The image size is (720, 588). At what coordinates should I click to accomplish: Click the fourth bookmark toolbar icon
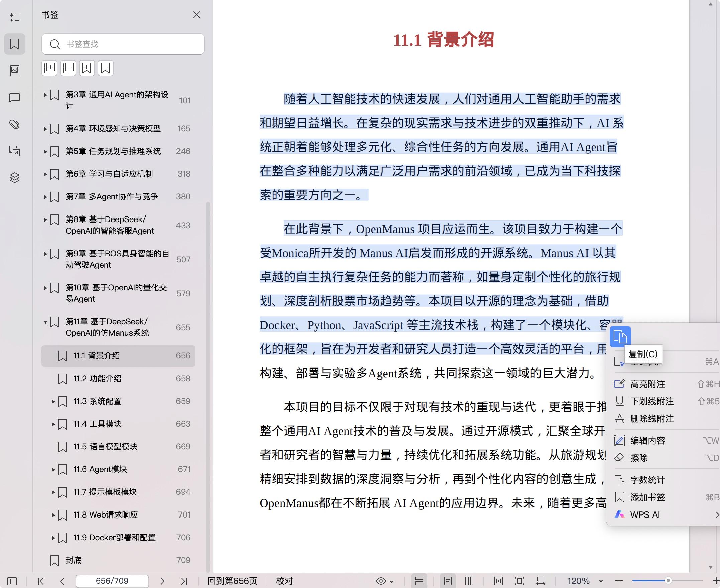105,68
